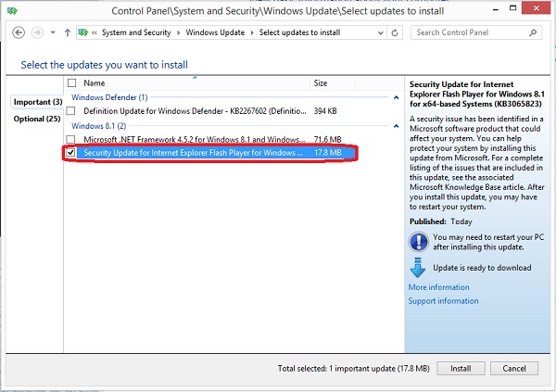556x392 pixels.
Task: Select the Security Update for Internet Explorer row
Action: [211, 153]
